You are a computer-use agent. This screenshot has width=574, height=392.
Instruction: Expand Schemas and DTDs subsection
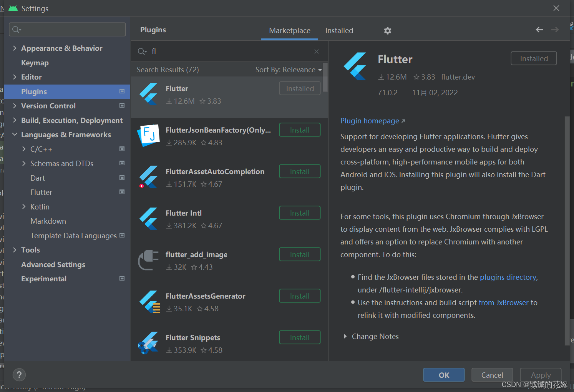coord(24,163)
